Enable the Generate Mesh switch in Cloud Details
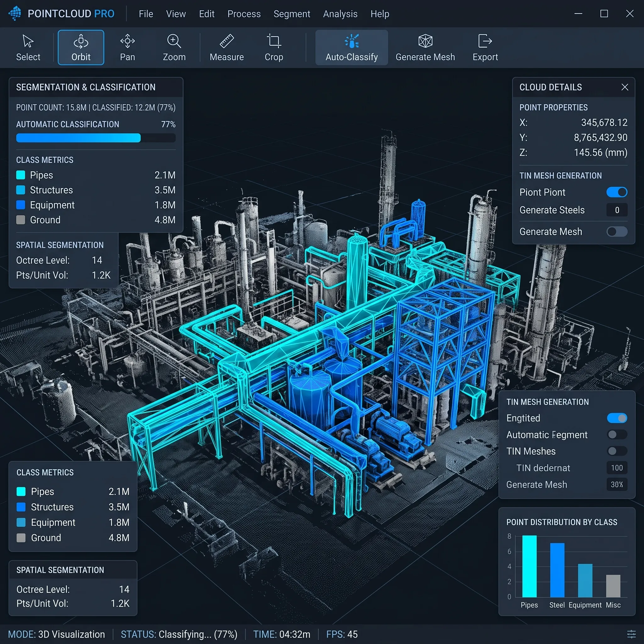This screenshot has width=644, height=644. pyautogui.click(x=617, y=231)
